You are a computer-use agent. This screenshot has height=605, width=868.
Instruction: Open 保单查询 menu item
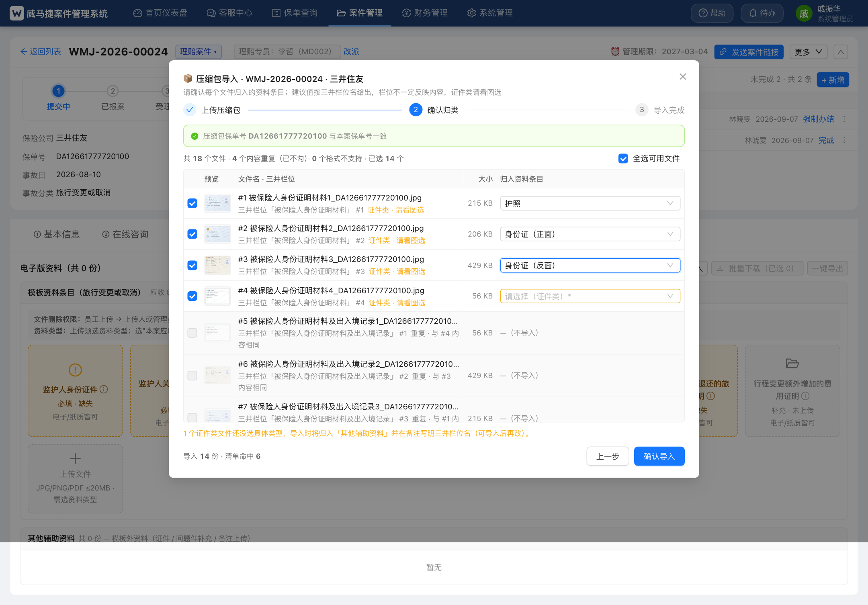coord(295,13)
